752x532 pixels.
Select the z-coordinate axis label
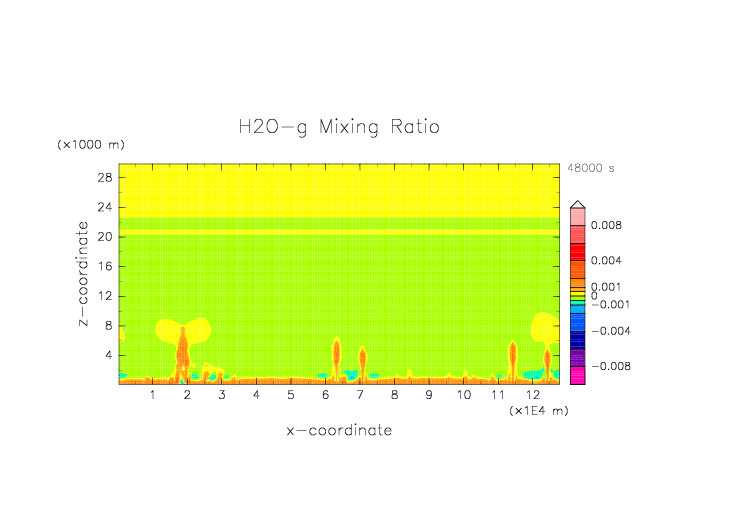pos(89,276)
